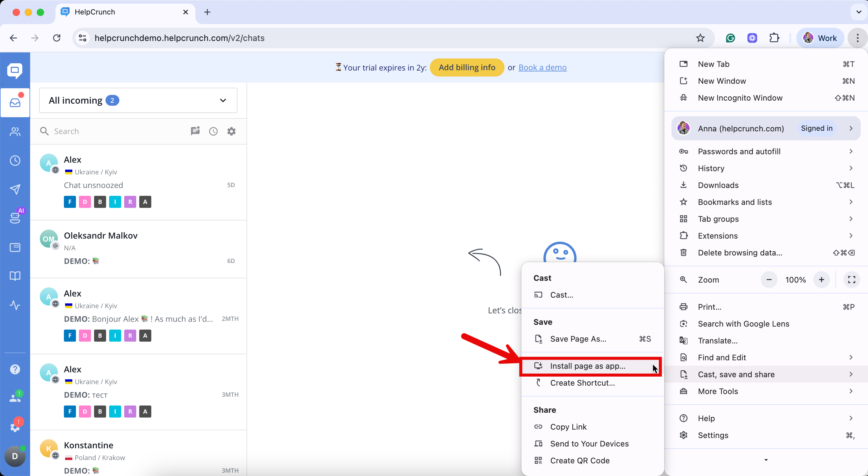868x476 pixels.
Task: Open the Extensions puzzle icon in toolbar
Action: point(774,38)
